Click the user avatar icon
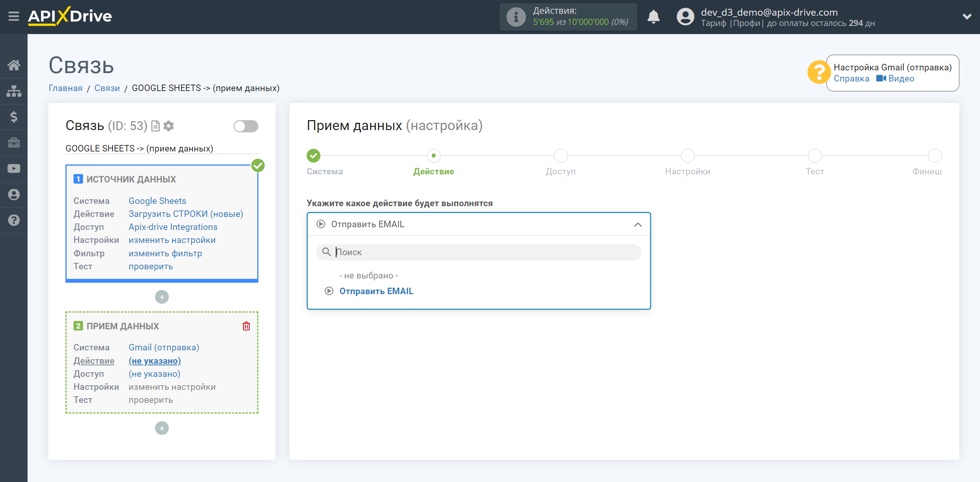Image resolution: width=980 pixels, height=482 pixels. pos(685,17)
